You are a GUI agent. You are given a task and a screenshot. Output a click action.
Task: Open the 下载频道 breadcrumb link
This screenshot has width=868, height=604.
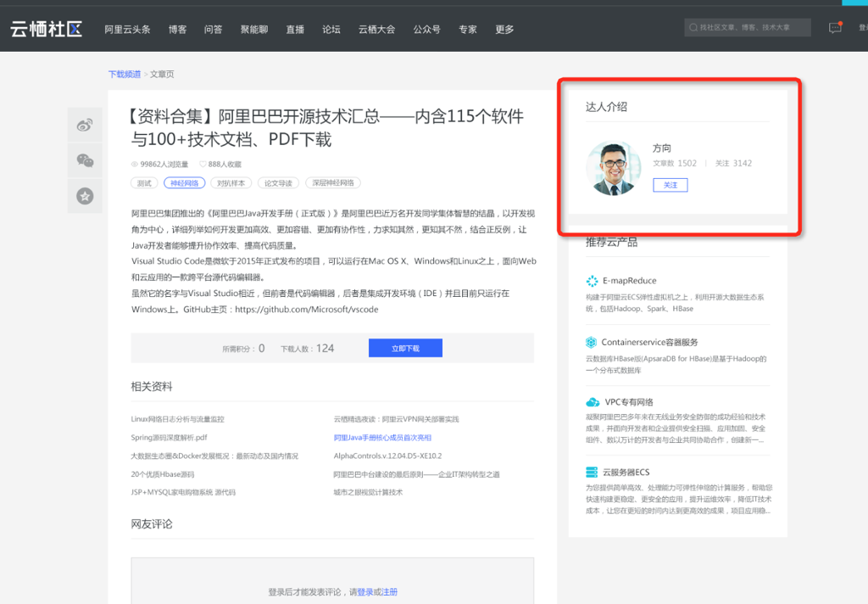tap(125, 75)
